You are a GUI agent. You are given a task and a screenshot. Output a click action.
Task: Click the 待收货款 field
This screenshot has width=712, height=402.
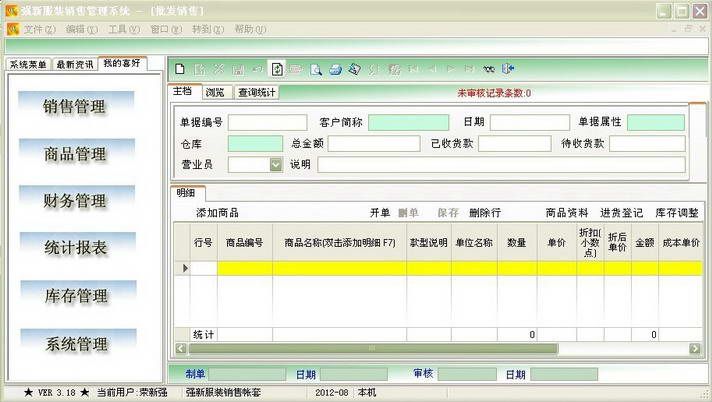pos(647,144)
